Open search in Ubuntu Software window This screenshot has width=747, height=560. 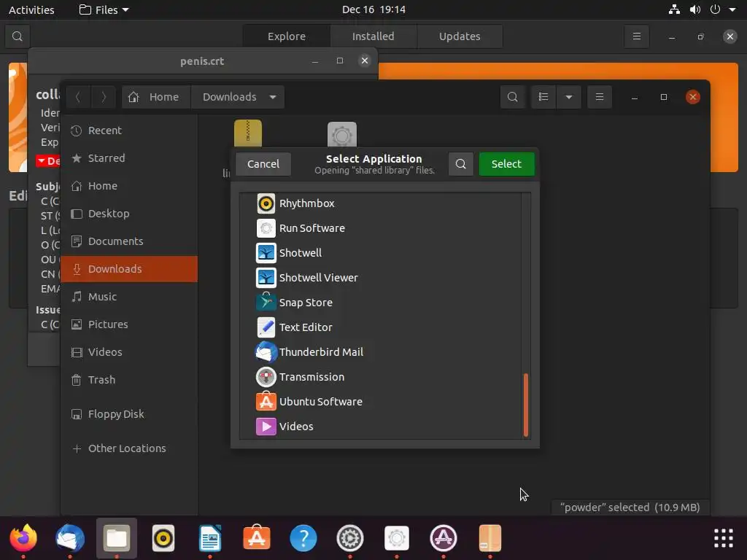(18, 36)
